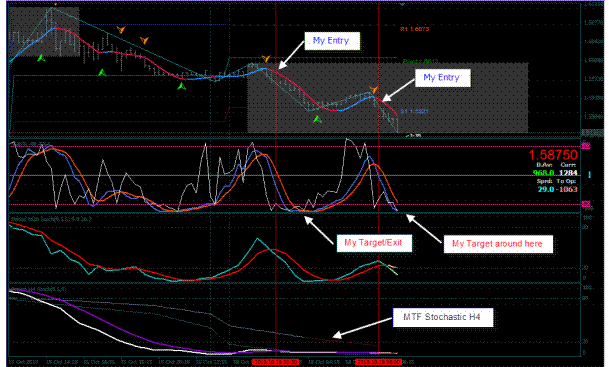Click the upper magenta level tag on stochastic panel
Screen dimensions: 609x367
point(586,146)
